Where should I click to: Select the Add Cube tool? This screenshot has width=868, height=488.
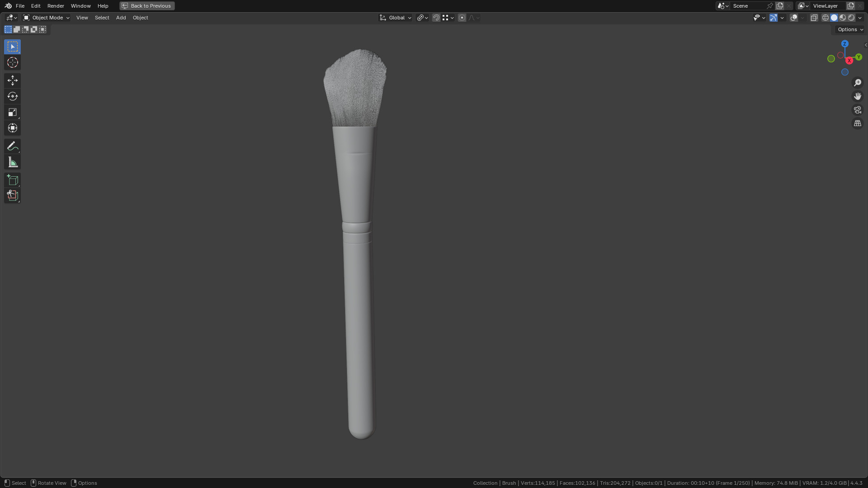[12, 180]
